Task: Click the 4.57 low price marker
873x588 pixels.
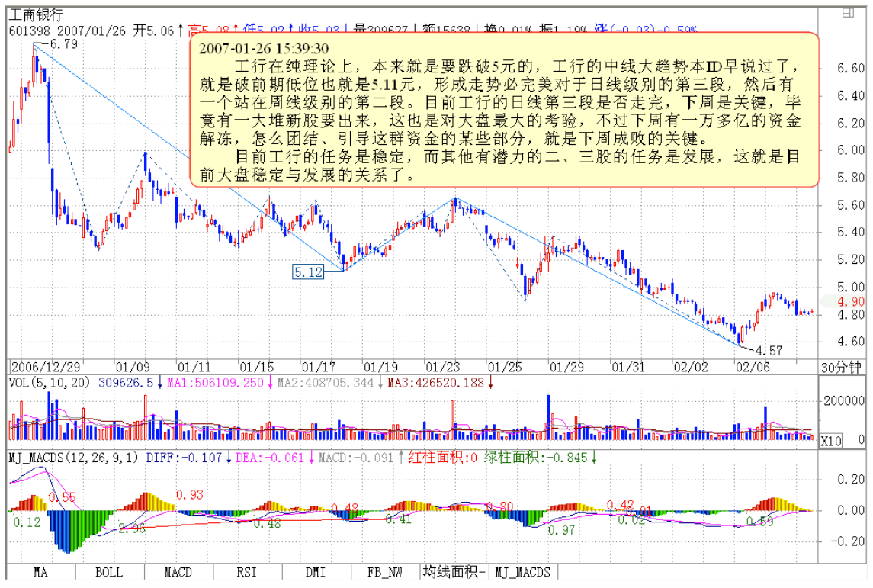Action: [769, 351]
